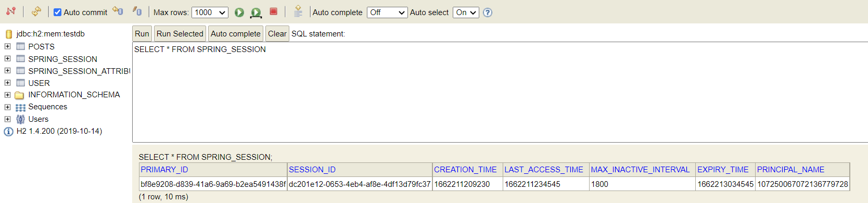868x203 pixels.
Task: Click the Rollback icon
Action: coord(118,11)
